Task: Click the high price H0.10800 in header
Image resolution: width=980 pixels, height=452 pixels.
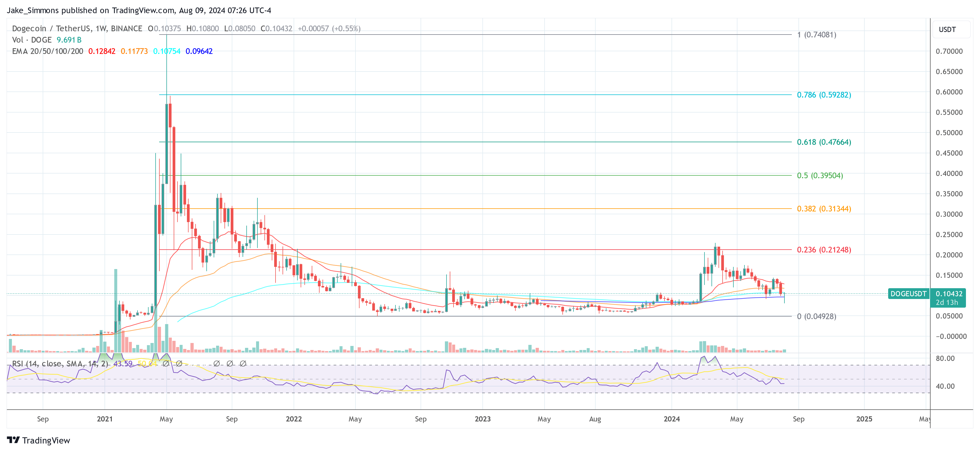Action: click(202, 29)
